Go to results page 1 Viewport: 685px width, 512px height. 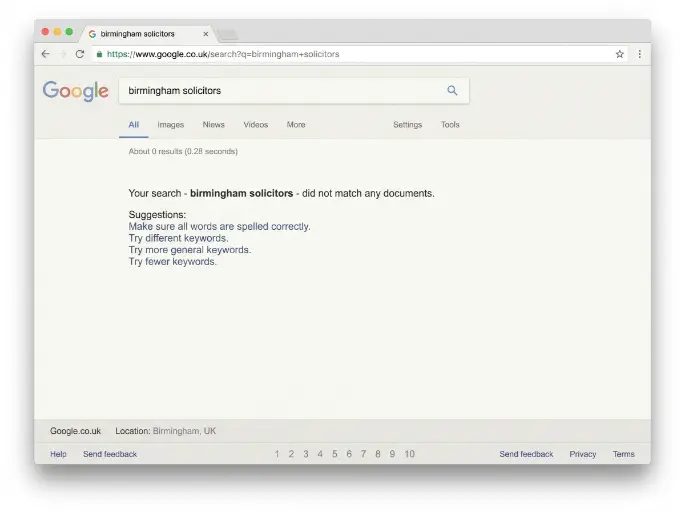coord(277,454)
